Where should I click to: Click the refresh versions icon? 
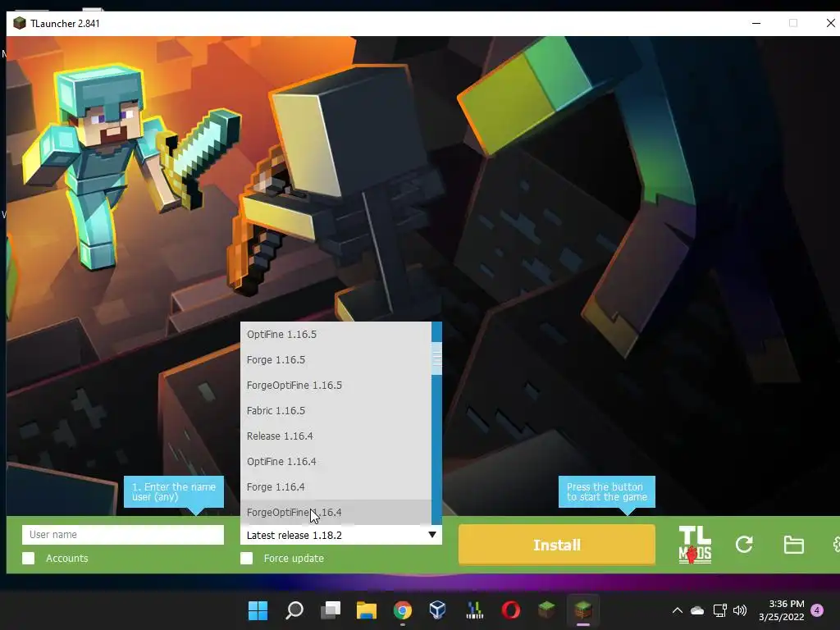(x=744, y=545)
